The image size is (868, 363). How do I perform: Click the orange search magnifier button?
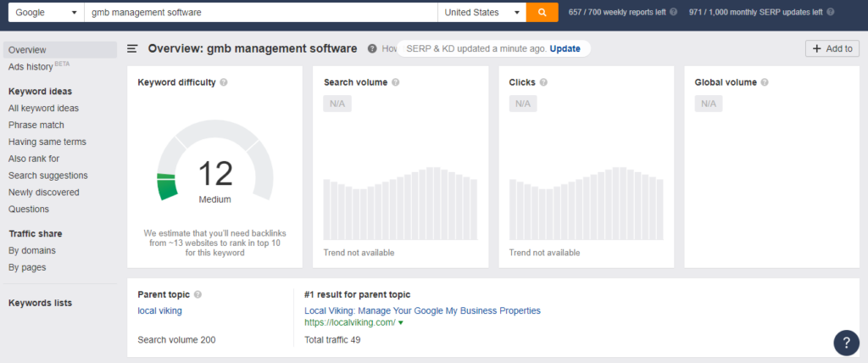pos(542,13)
